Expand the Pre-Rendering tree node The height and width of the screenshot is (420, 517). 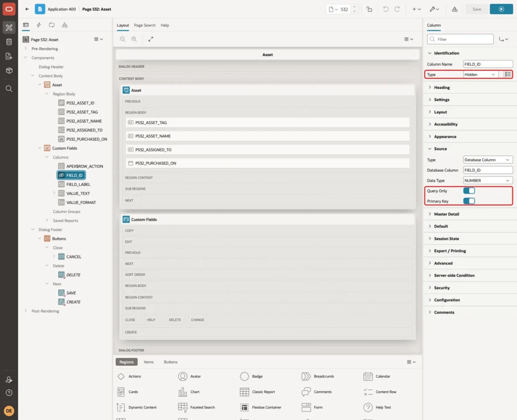26,48
